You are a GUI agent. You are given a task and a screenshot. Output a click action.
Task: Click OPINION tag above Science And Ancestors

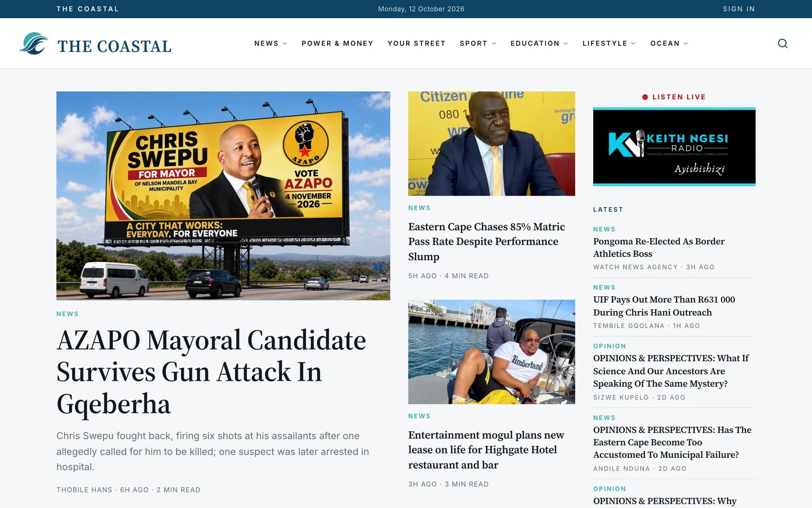coord(609,346)
